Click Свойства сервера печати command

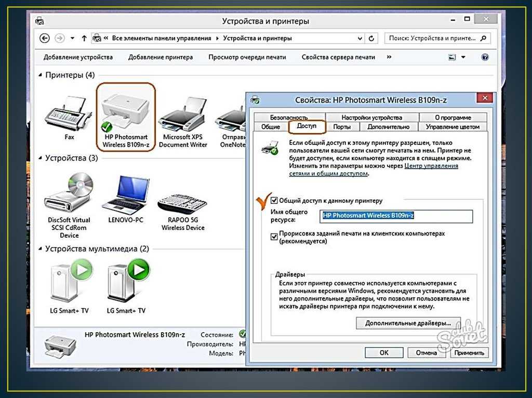point(338,57)
